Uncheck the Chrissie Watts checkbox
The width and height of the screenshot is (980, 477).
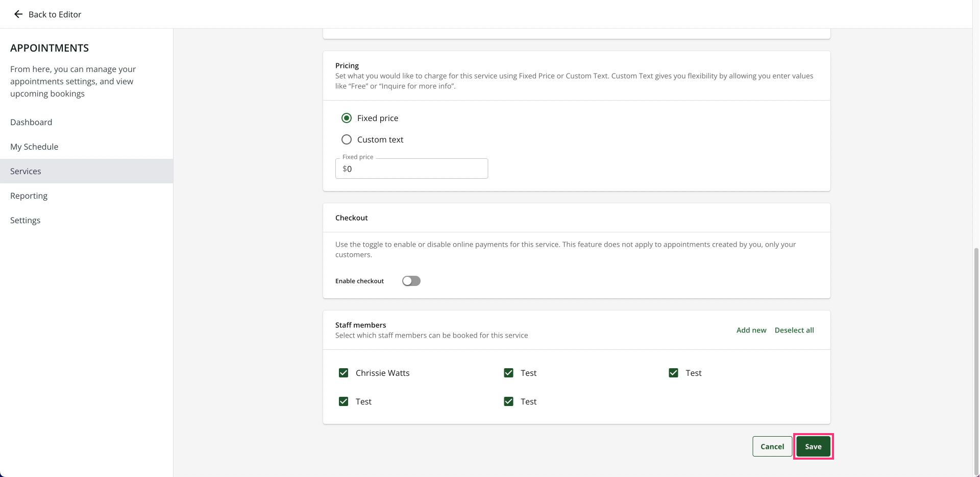pos(344,373)
